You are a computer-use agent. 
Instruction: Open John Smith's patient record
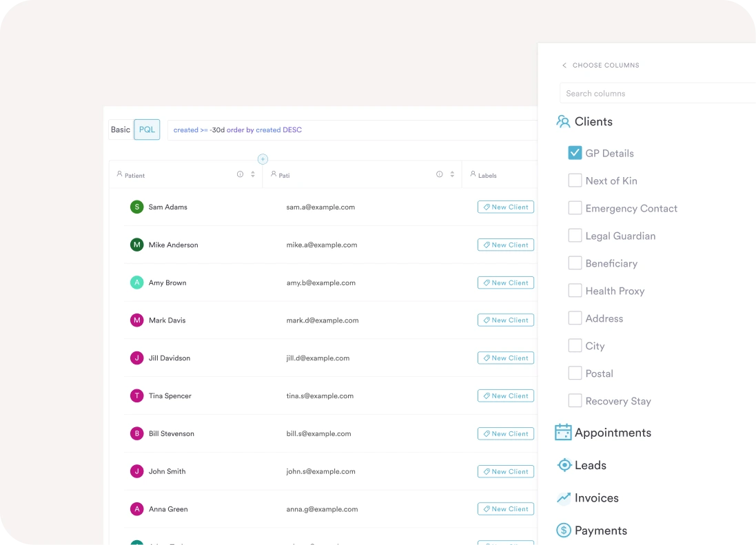pyautogui.click(x=167, y=471)
